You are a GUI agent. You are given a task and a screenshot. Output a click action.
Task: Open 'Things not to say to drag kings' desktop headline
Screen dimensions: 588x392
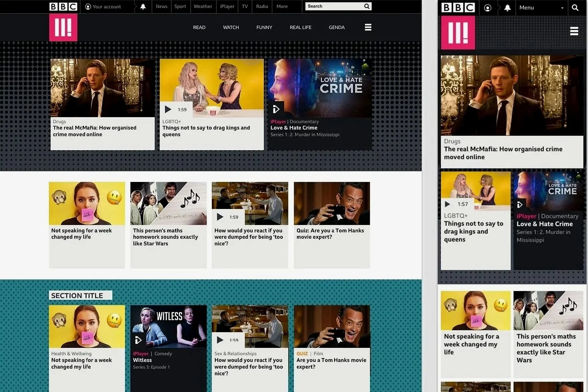point(206,131)
